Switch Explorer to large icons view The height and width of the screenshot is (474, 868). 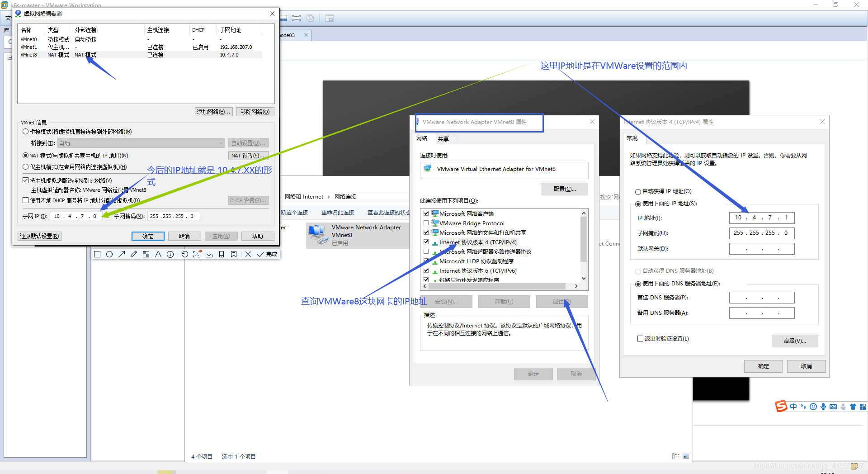pos(686,456)
